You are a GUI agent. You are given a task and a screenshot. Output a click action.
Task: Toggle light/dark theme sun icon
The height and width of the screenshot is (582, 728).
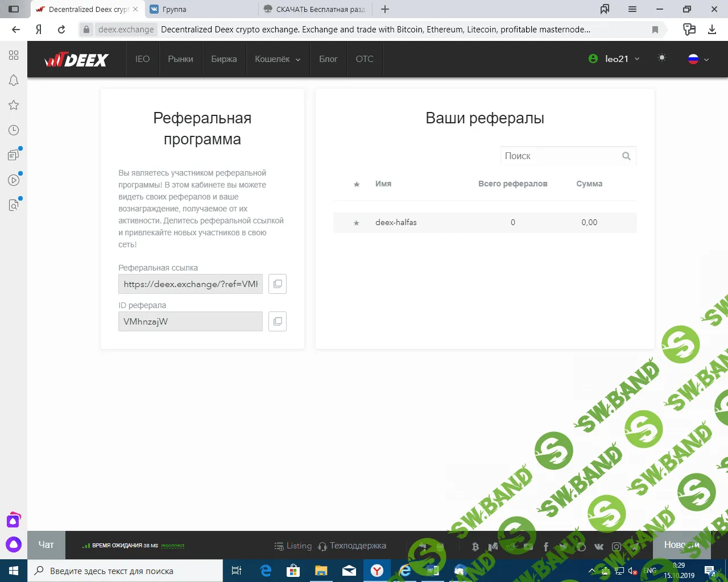coord(661,59)
